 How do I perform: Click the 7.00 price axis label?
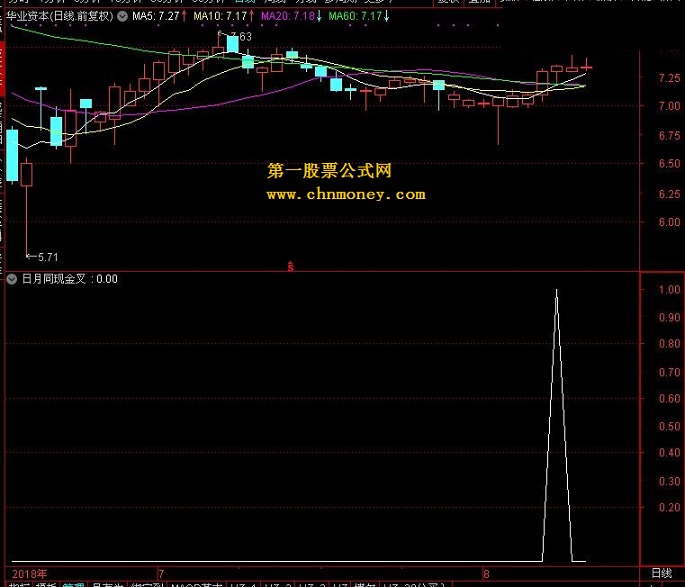click(x=669, y=106)
